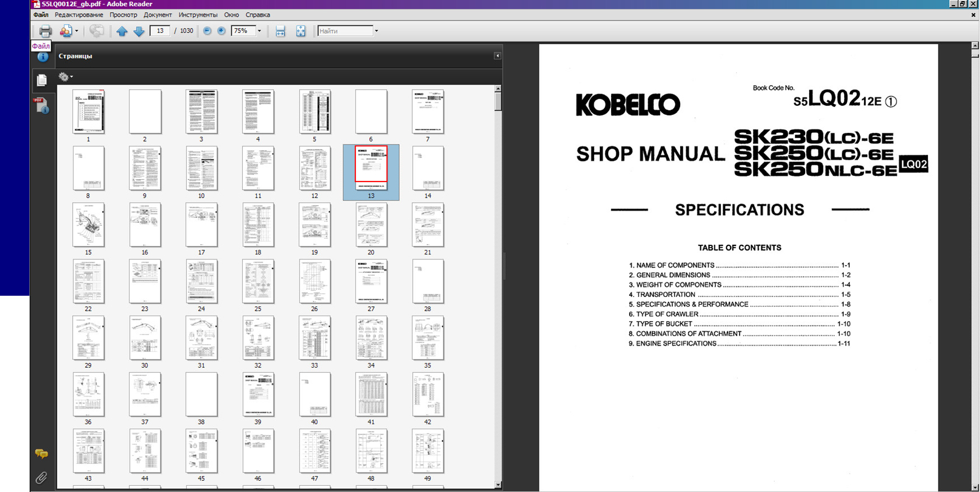
Task: Expand the Найти search options dropdown
Action: (376, 31)
